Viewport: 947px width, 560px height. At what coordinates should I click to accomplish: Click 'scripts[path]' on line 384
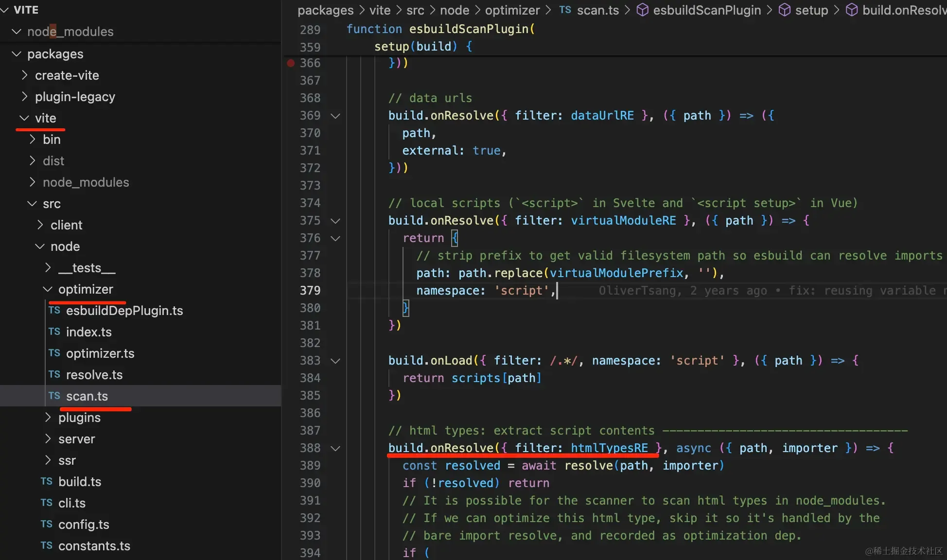[496, 378]
